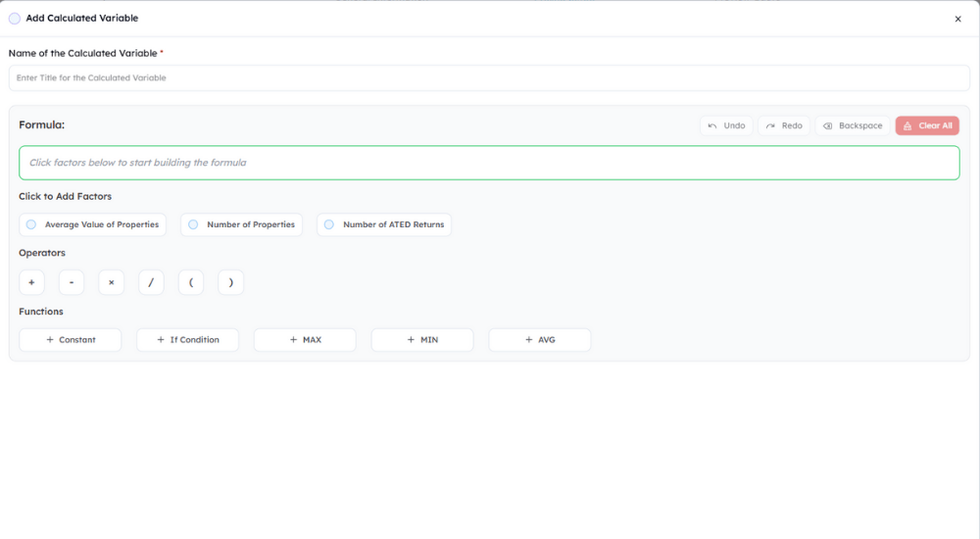Image resolution: width=980 pixels, height=539 pixels.
Task: Add the MAX function
Action: click(305, 340)
